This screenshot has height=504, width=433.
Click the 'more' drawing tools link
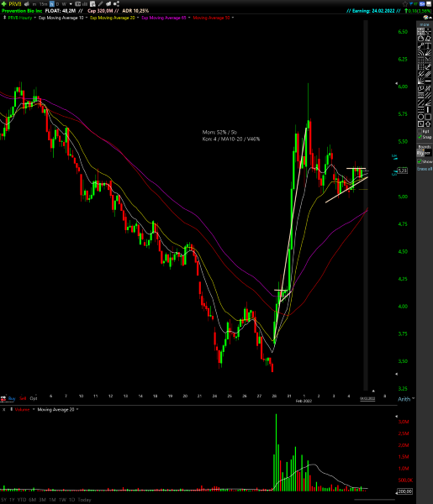[x=425, y=24]
